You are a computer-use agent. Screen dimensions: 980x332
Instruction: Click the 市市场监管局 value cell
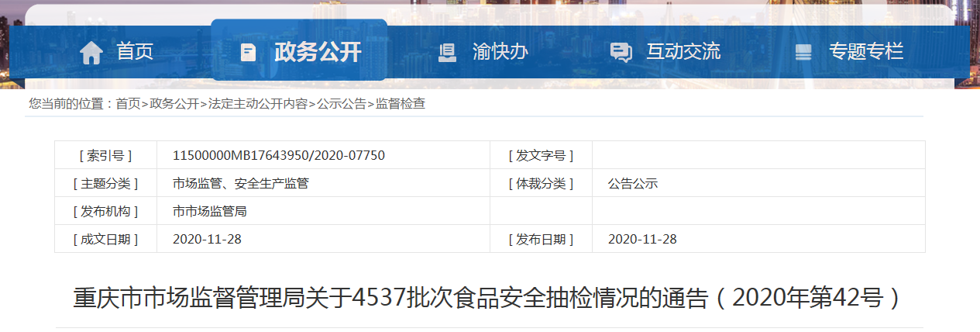[x=323, y=211]
